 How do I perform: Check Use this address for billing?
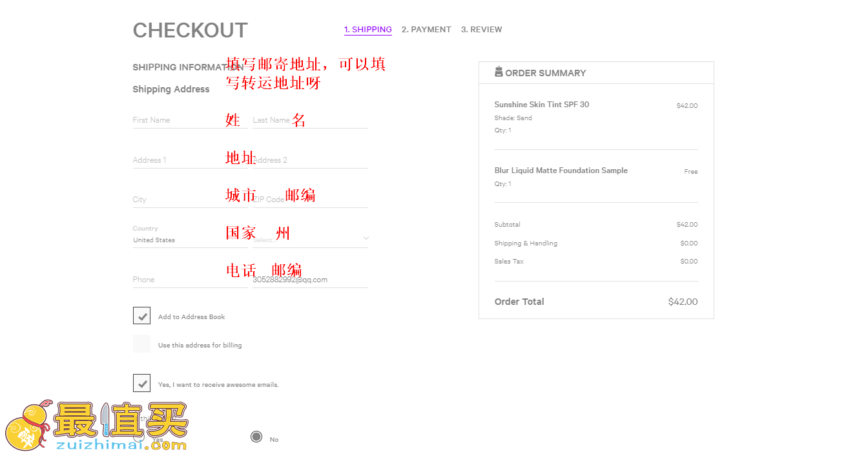[142, 344]
